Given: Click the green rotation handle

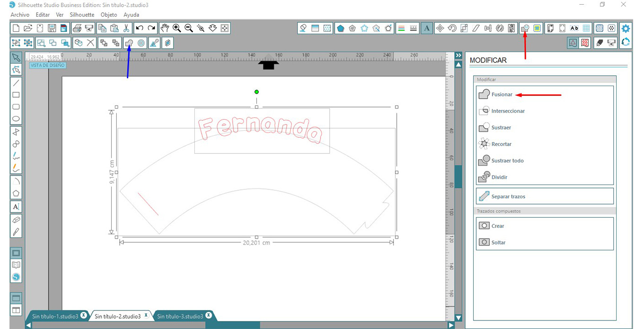Looking at the screenshot, I should click(257, 92).
